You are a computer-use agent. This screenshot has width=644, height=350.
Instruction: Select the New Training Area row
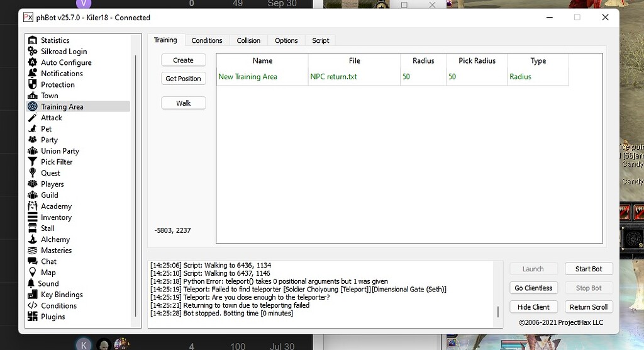248,77
